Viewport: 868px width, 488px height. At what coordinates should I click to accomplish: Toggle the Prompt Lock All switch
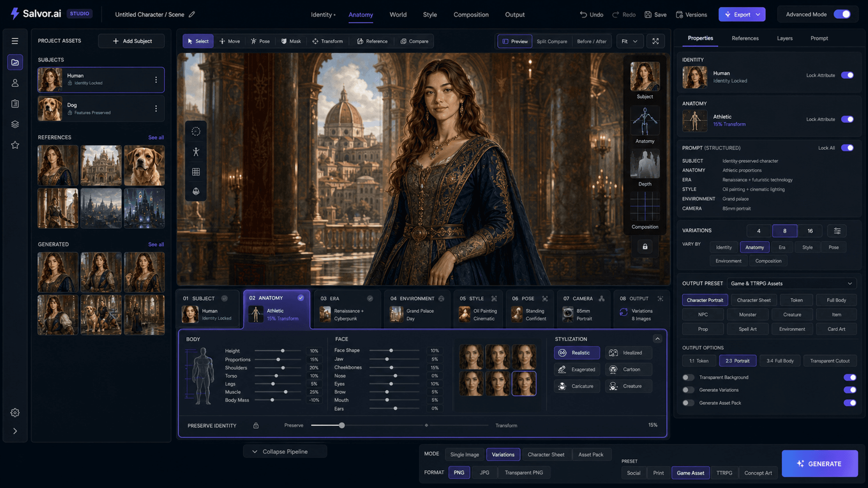point(847,148)
